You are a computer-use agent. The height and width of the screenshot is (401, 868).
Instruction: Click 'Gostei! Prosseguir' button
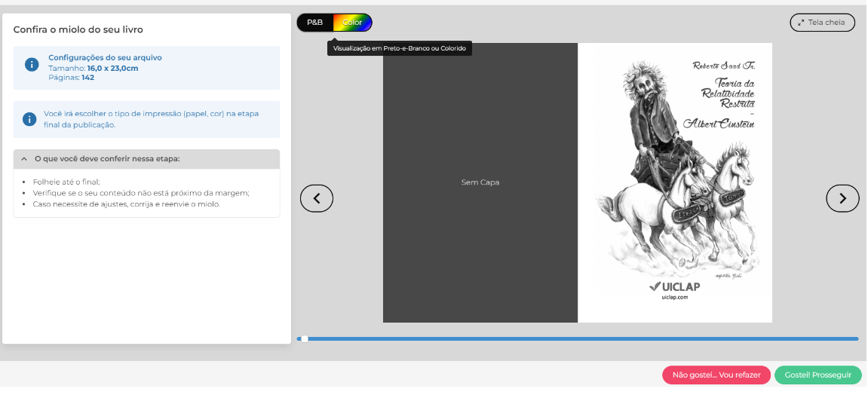(818, 375)
